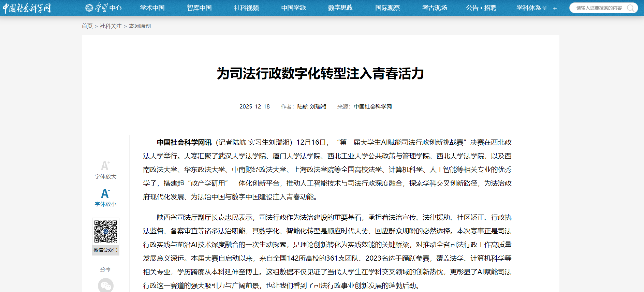Expand the 学科体系 dropdown menu
The width and height of the screenshot is (644, 292).
tap(531, 8)
